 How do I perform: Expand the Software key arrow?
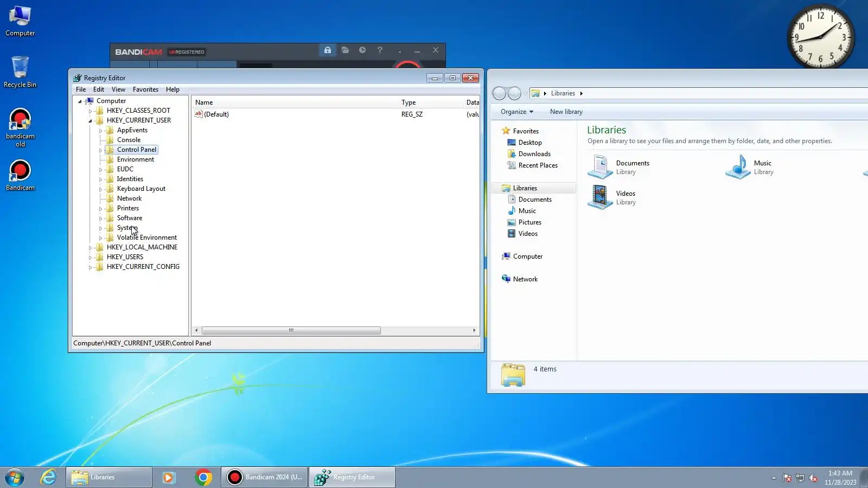point(100,219)
